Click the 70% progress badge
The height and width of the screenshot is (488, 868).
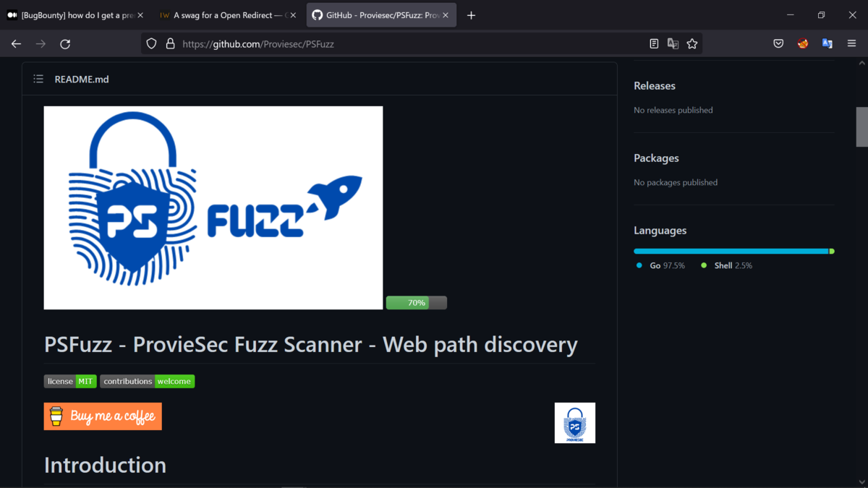[417, 303]
